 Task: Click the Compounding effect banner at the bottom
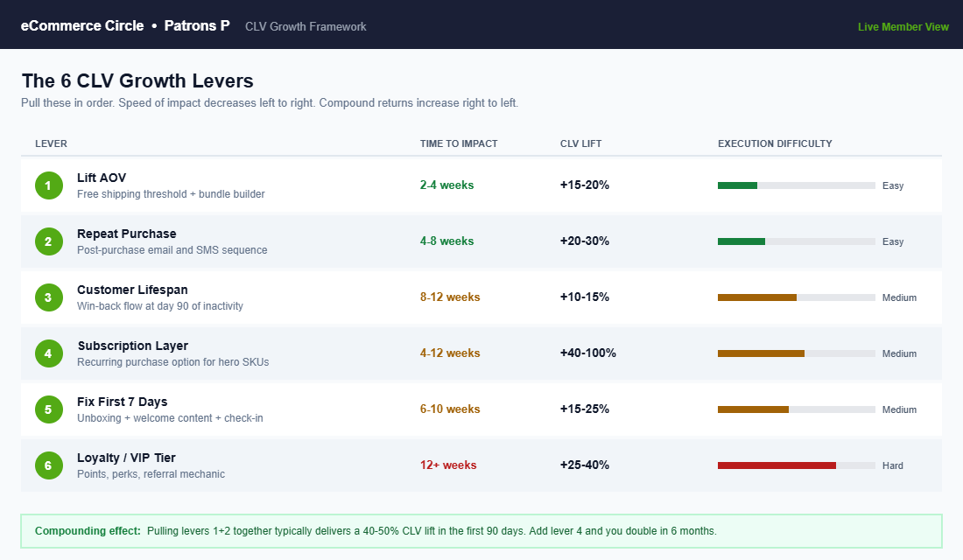pyautogui.click(x=481, y=531)
